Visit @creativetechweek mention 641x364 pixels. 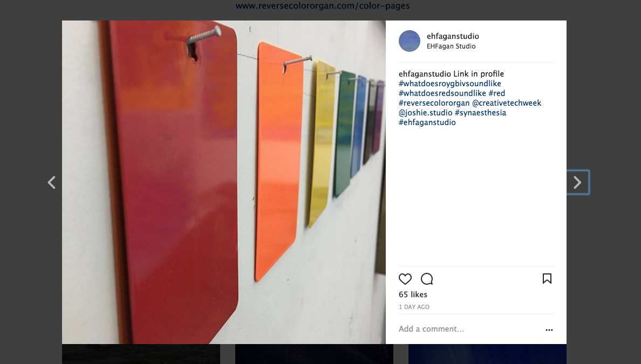point(507,103)
